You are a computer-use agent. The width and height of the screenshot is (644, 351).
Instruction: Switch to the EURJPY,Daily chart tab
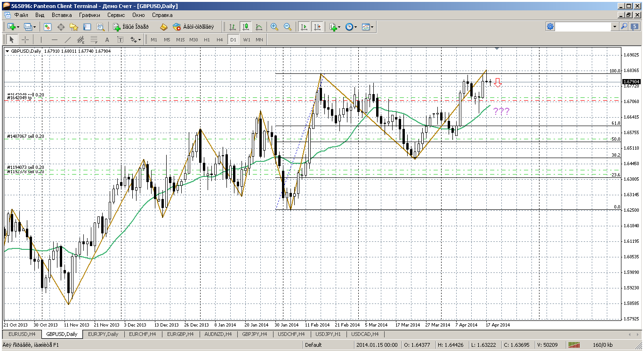(x=103, y=334)
